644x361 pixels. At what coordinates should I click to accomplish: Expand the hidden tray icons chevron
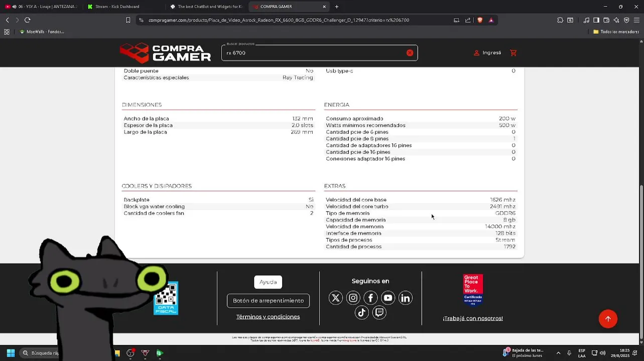pyautogui.click(x=558, y=353)
